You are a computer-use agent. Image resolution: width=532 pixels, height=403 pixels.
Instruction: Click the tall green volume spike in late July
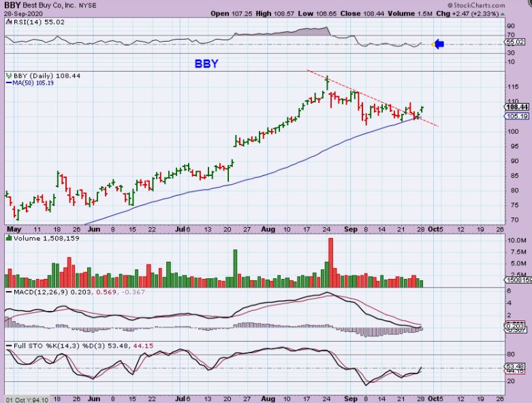[235, 268]
